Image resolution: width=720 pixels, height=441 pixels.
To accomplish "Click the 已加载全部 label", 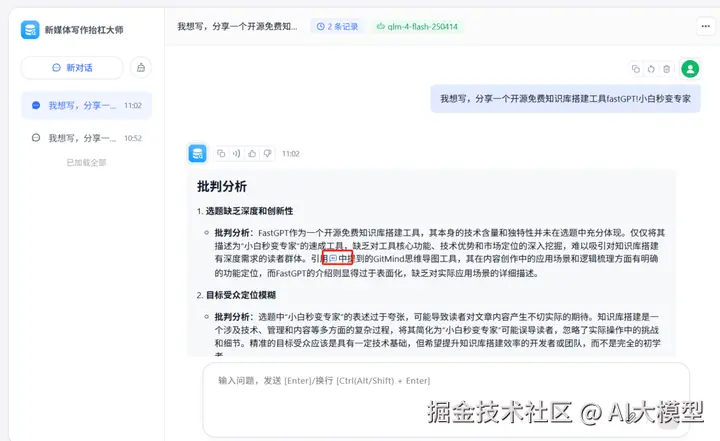I will (x=86, y=163).
